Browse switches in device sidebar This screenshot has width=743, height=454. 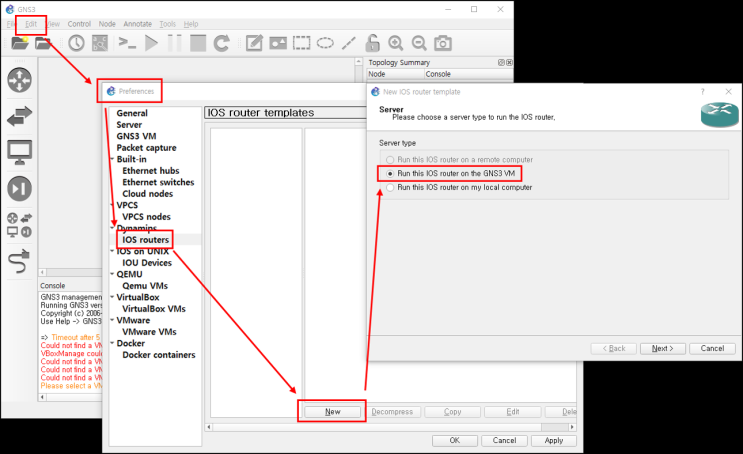pos(19,116)
